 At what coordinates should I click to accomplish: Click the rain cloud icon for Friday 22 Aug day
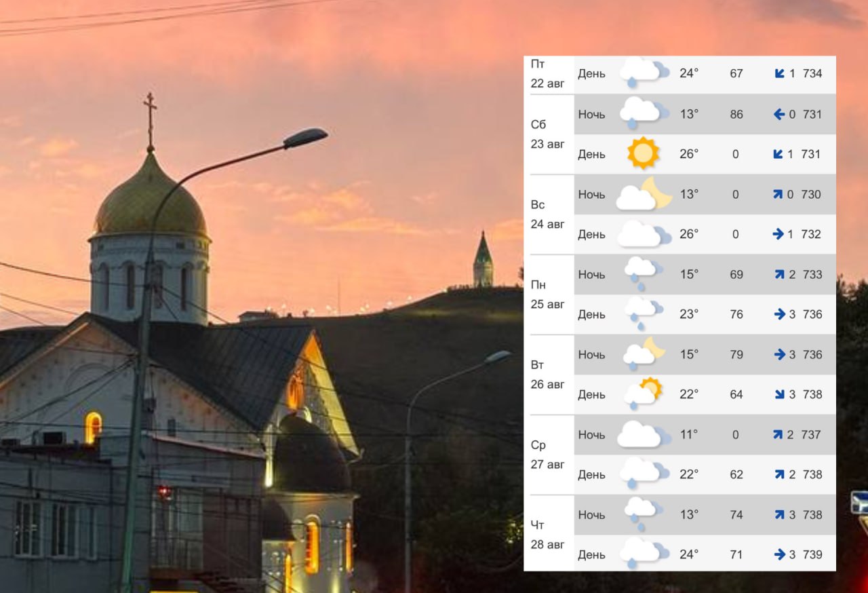pyautogui.click(x=644, y=73)
